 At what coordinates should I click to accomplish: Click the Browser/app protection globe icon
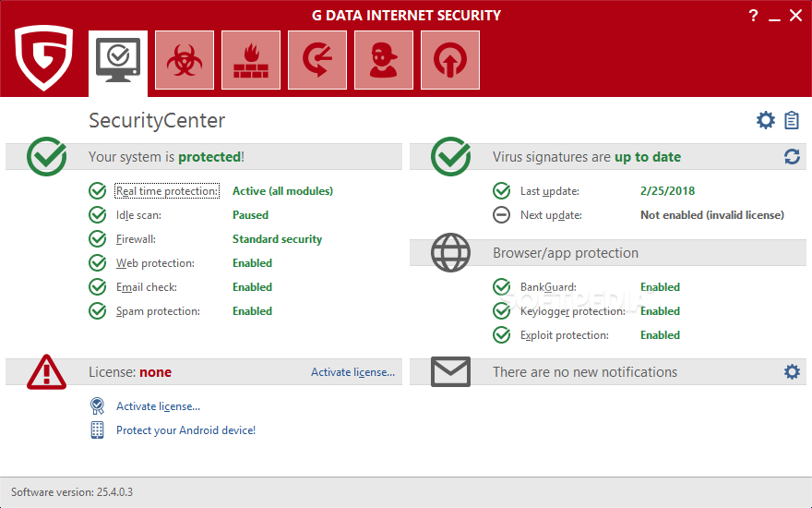click(450, 252)
